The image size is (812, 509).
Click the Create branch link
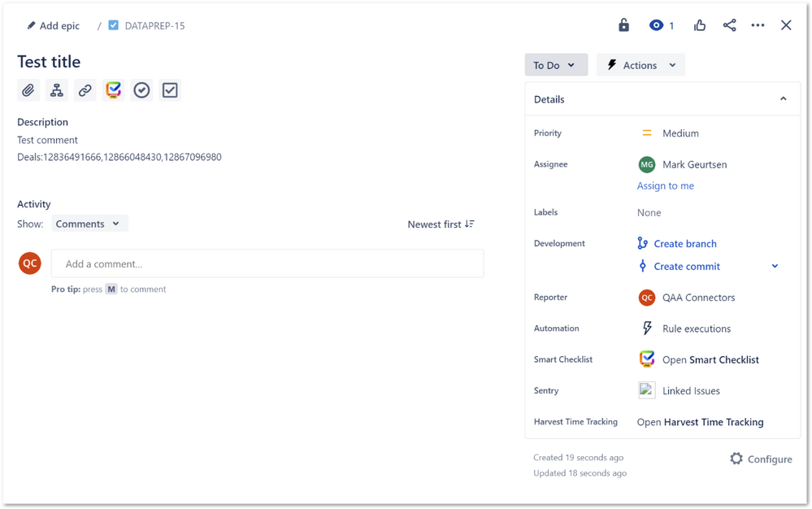click(685, 243)
